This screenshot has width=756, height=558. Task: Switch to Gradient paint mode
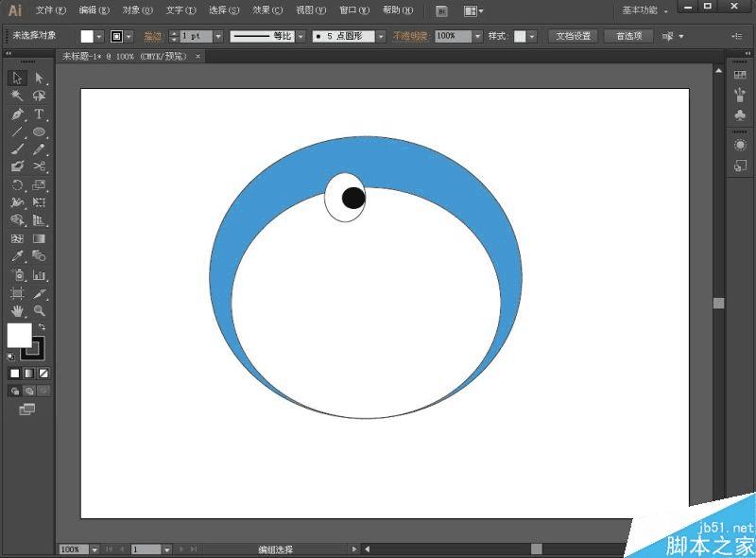(x=29, y=374)
